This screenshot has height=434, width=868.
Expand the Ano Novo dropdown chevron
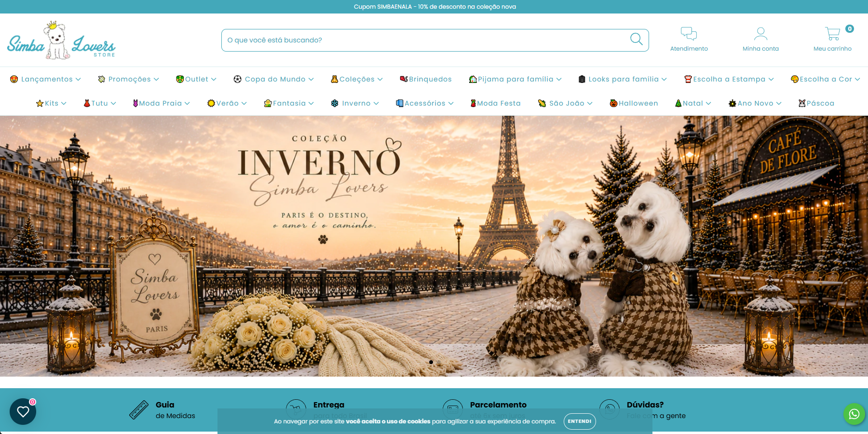point(779,103)
